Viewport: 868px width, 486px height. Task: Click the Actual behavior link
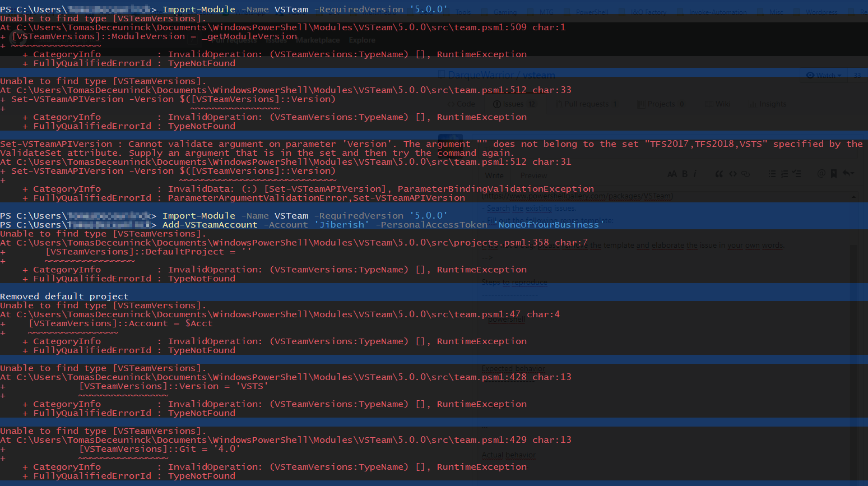click(x=508, y=455)
